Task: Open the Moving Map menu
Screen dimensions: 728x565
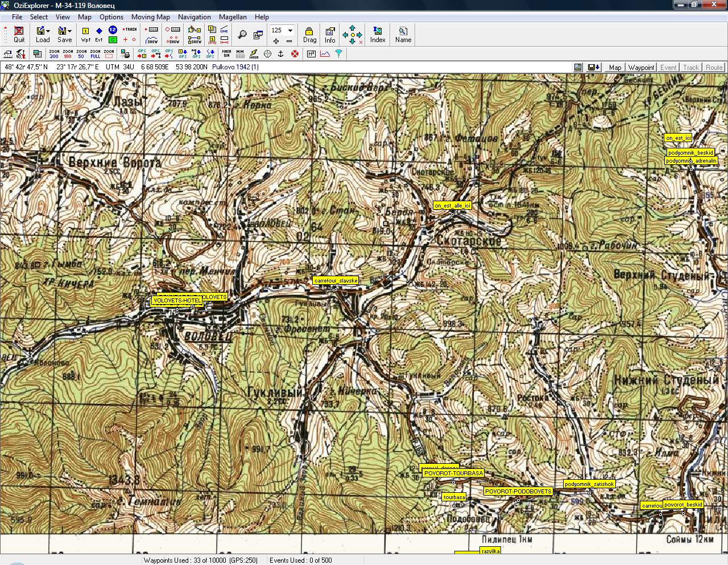Action: tap(150, 17)
